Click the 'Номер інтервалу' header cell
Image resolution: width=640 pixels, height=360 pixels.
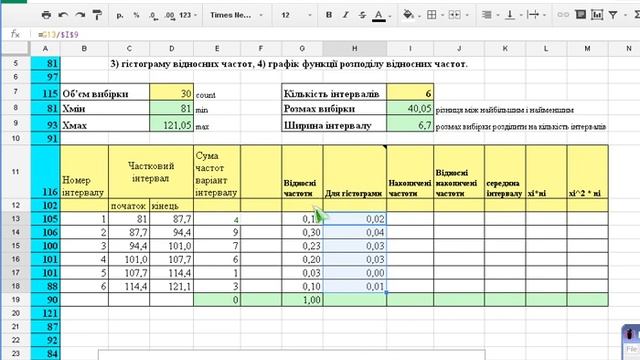84,172
